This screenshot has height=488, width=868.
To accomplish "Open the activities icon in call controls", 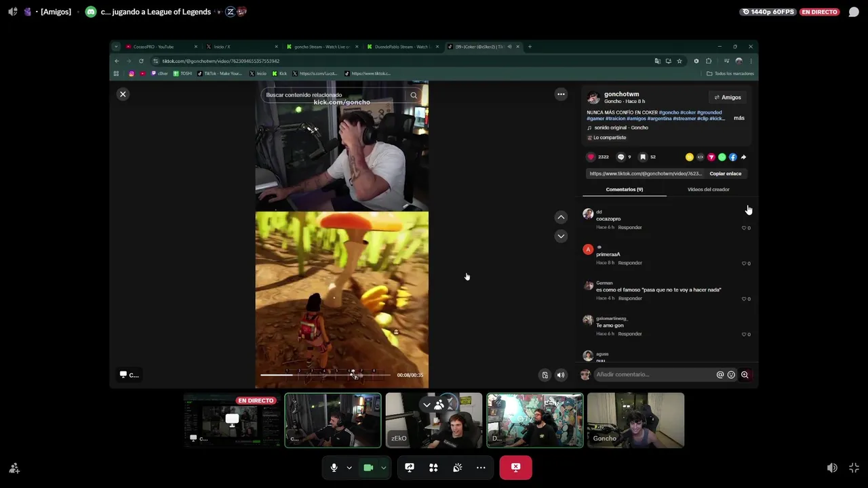I will [433, 468].
